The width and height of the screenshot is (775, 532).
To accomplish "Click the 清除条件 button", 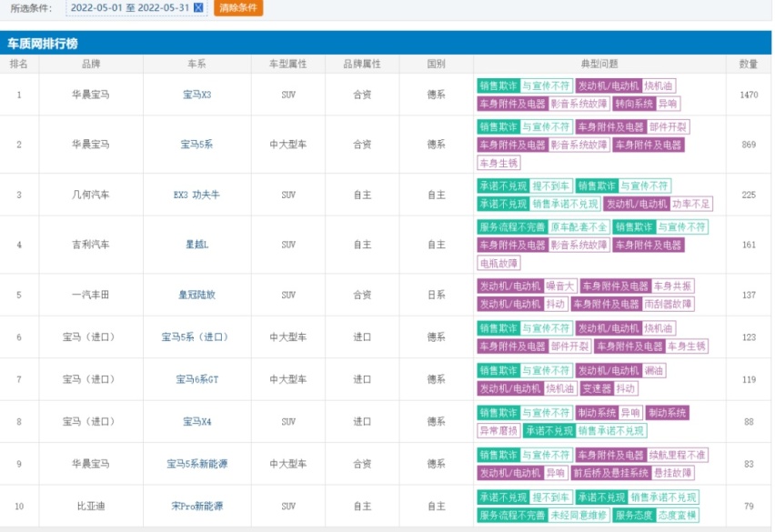I will coord(238,7).
